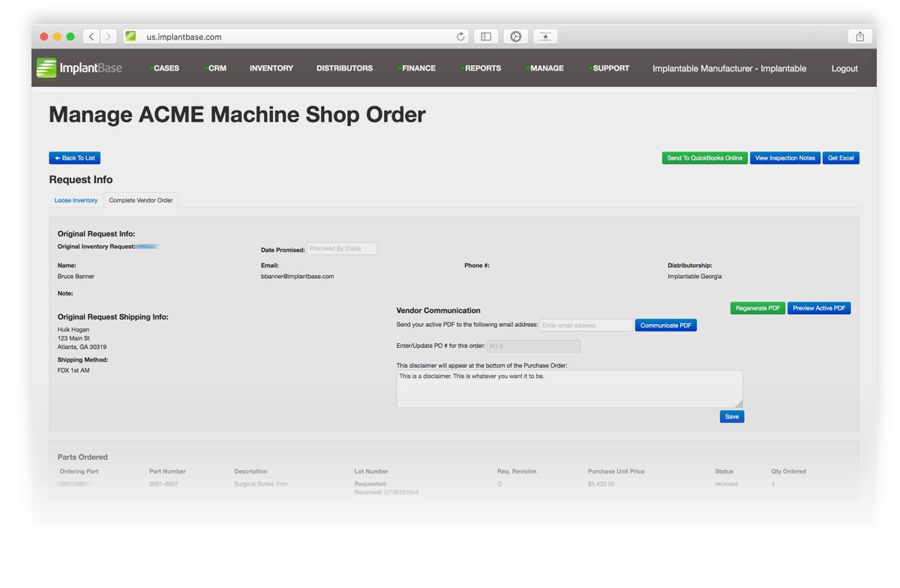Open the star bookmarks toolbar icon

[x=545, y=36]
